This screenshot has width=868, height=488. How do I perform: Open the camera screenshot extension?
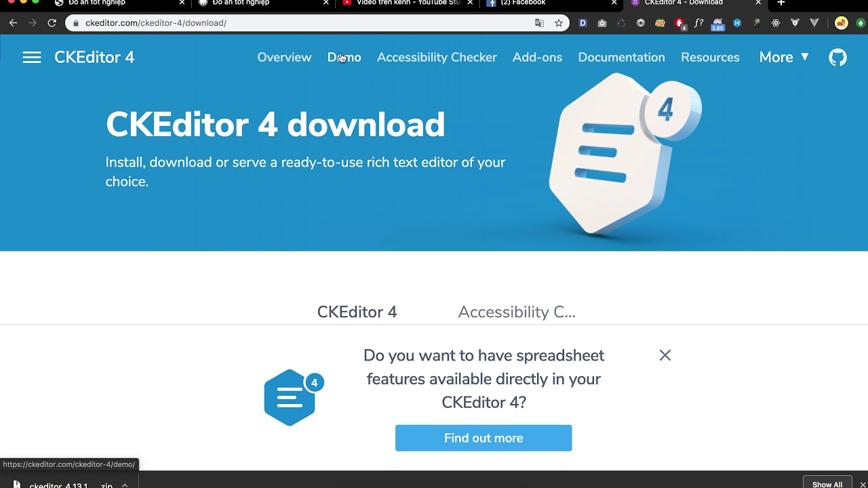click(602, 23)
